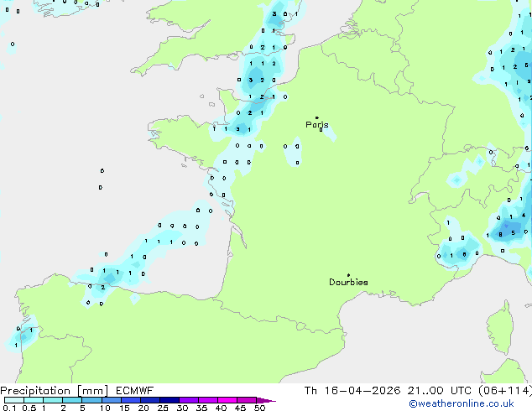532x411 pixels.
Task: Pick the 1–2 mm legend swatch
Action: tap(53, 400)
